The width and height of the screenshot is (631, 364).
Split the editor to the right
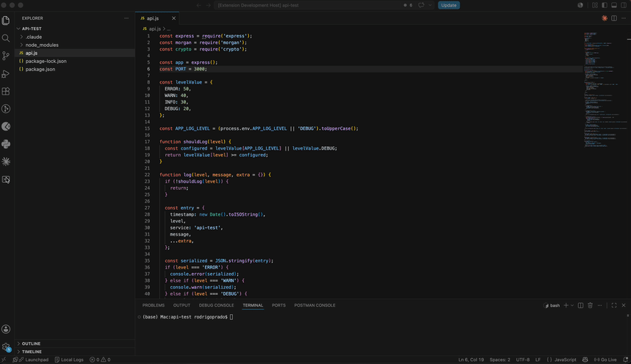click(614, 18)
